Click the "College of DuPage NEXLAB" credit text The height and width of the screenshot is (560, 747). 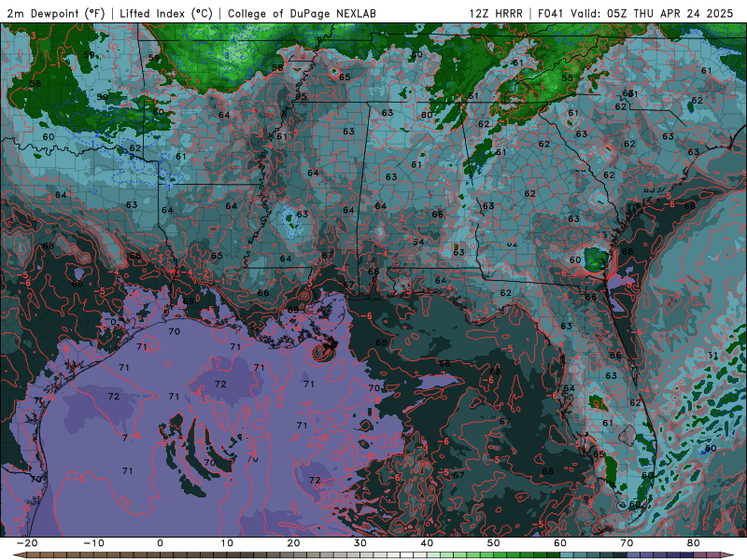pyautogui.click(x=302, y=13)
